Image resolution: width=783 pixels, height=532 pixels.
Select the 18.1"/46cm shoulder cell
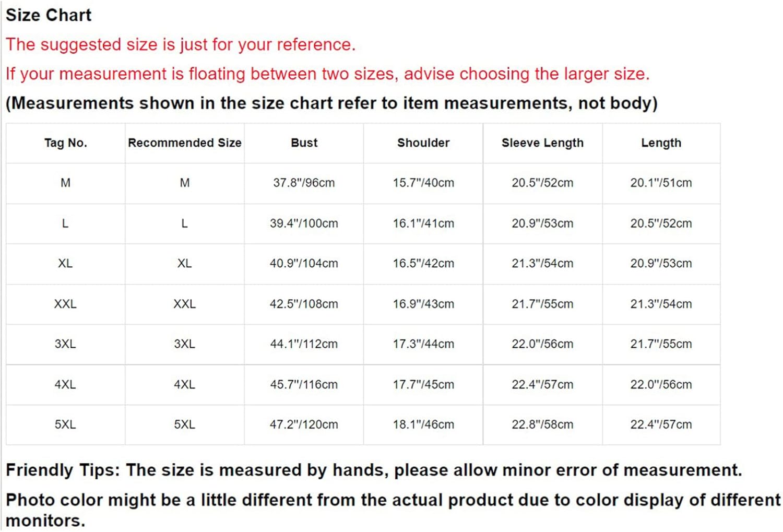coord(423,425)
